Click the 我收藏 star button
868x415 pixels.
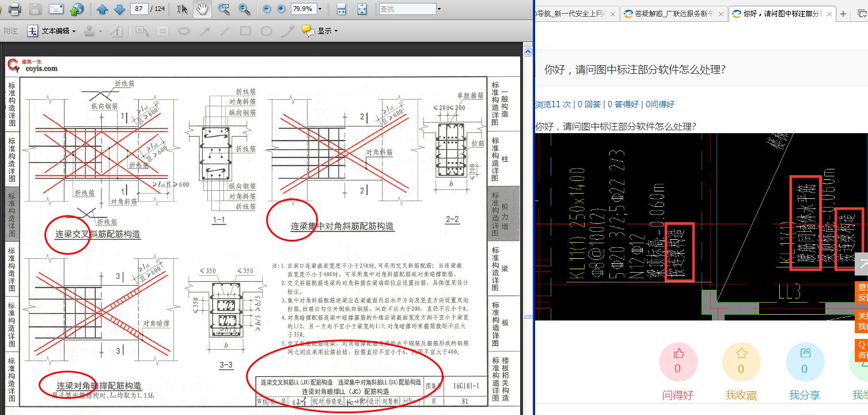[x=741, y=371]
